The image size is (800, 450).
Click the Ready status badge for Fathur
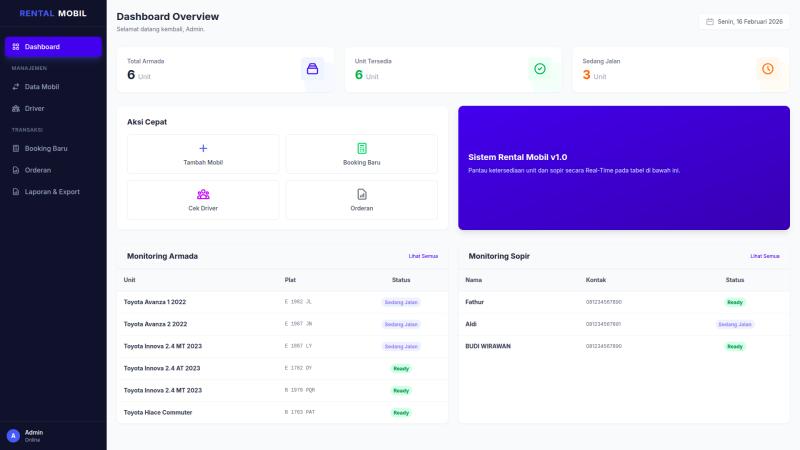point(735,302)
